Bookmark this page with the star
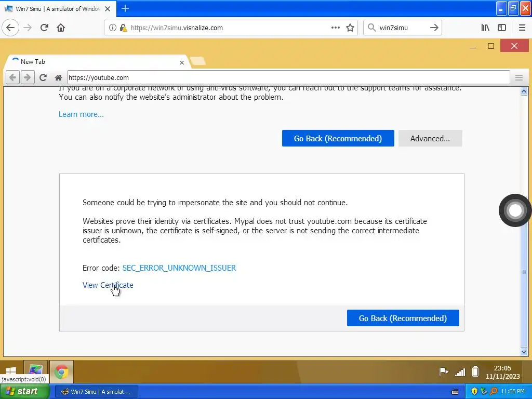This screenshot has width=532, height=399. [350, 28]
